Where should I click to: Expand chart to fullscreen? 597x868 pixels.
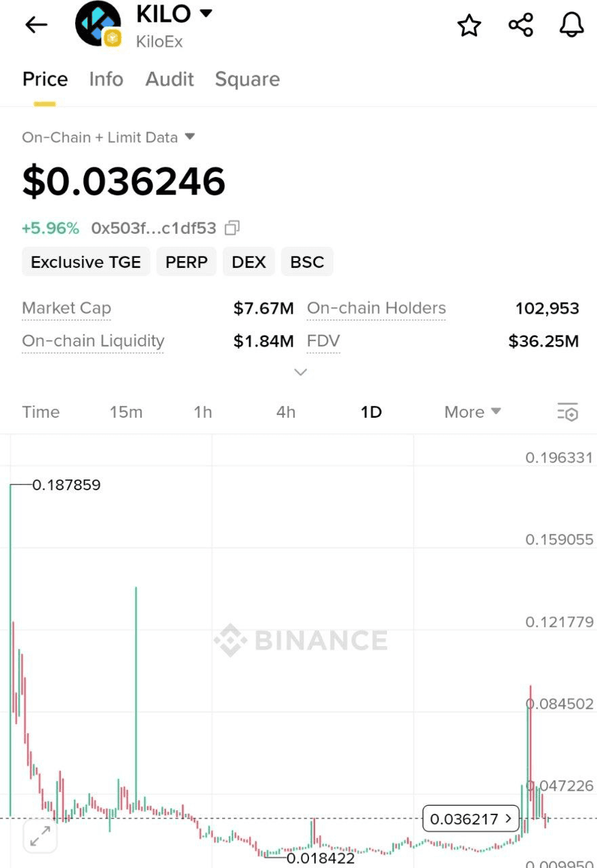(x=40, y=835)
